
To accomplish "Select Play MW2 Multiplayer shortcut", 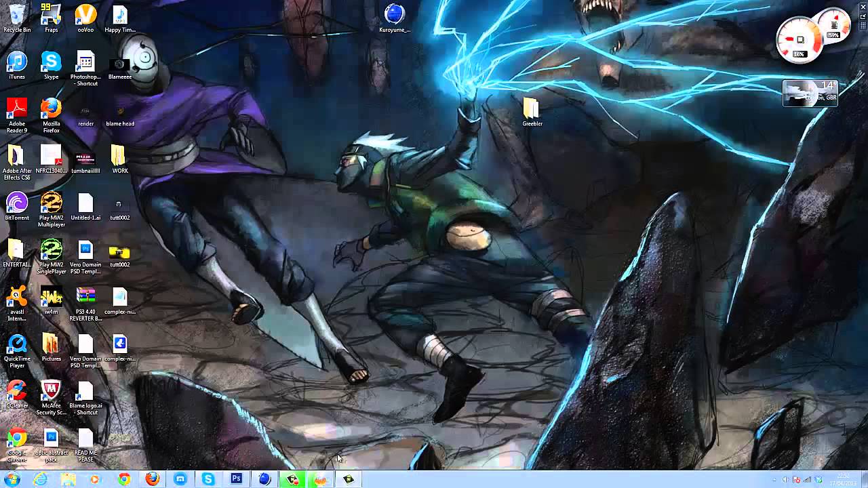I will (51, 209).
